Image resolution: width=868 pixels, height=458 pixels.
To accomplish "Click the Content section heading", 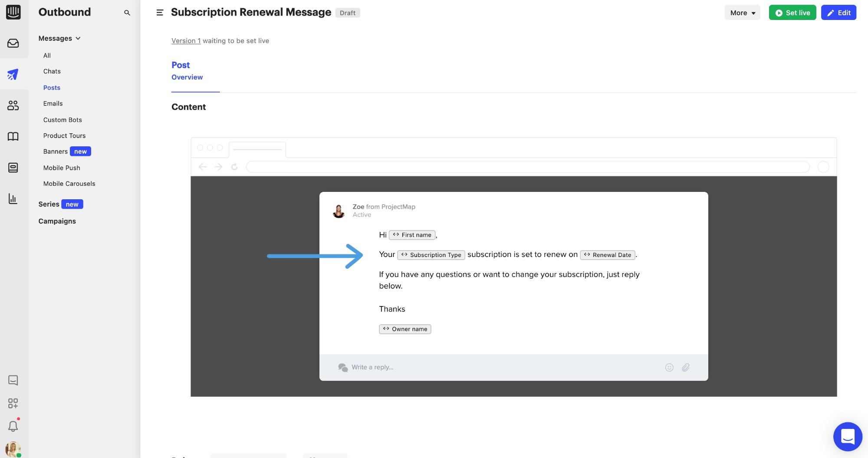I will [188, 107].
